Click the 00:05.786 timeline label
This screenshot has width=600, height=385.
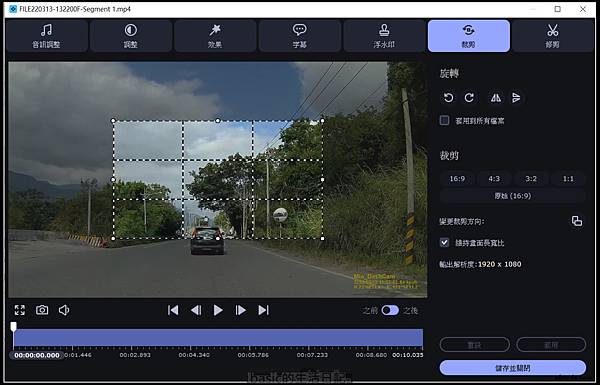click(x=253, y=355)
